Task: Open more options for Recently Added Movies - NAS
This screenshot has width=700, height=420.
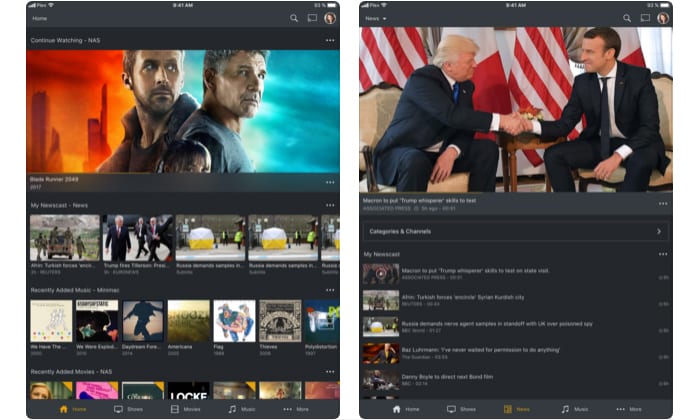Action: (330, 372)
